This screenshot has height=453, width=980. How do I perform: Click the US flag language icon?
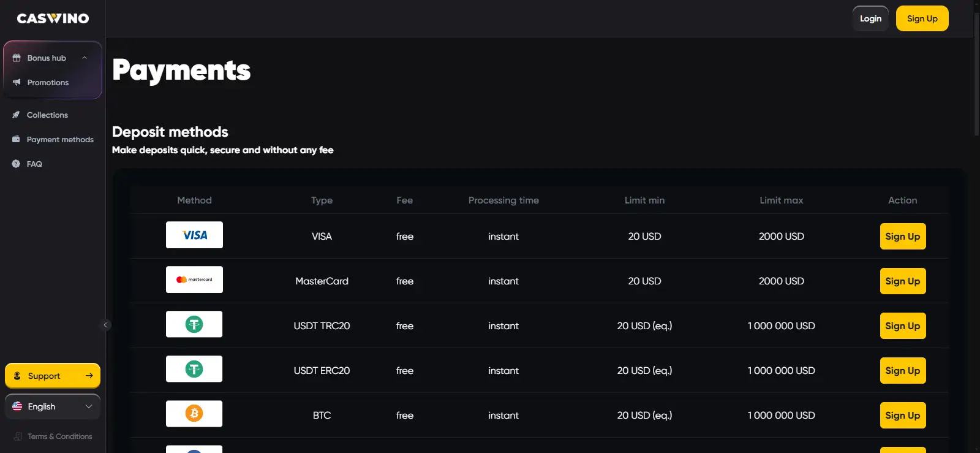coord(17,406)
